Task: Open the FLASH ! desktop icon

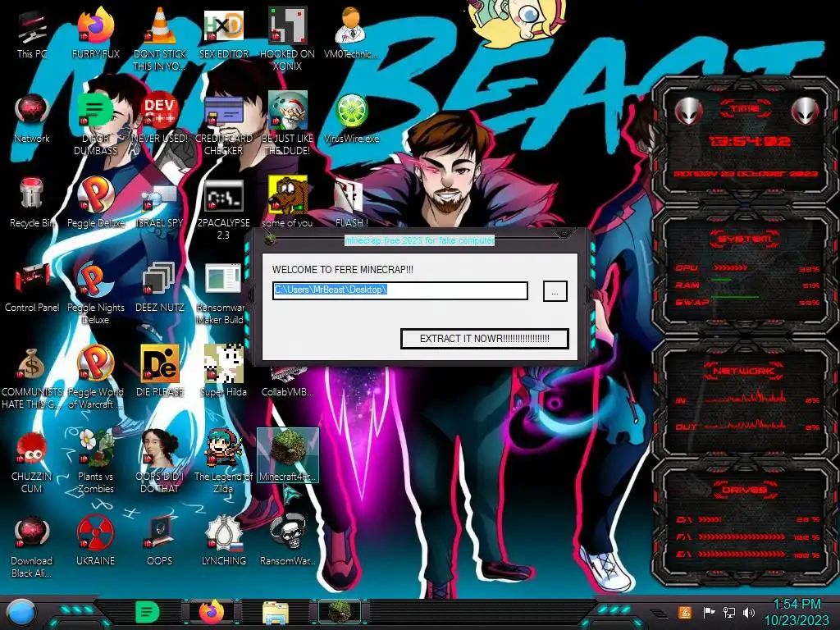Action: click(x=351, y=203)
